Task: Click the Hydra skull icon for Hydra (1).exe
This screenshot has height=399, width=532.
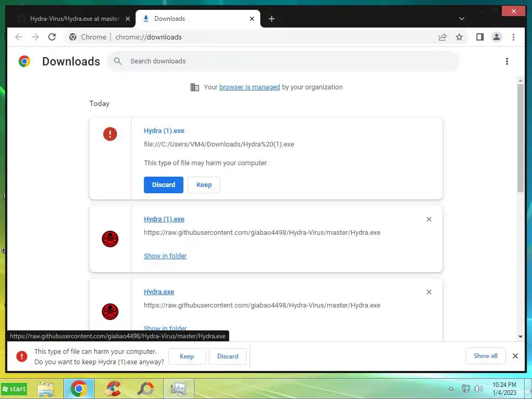Action: point(110,239)
